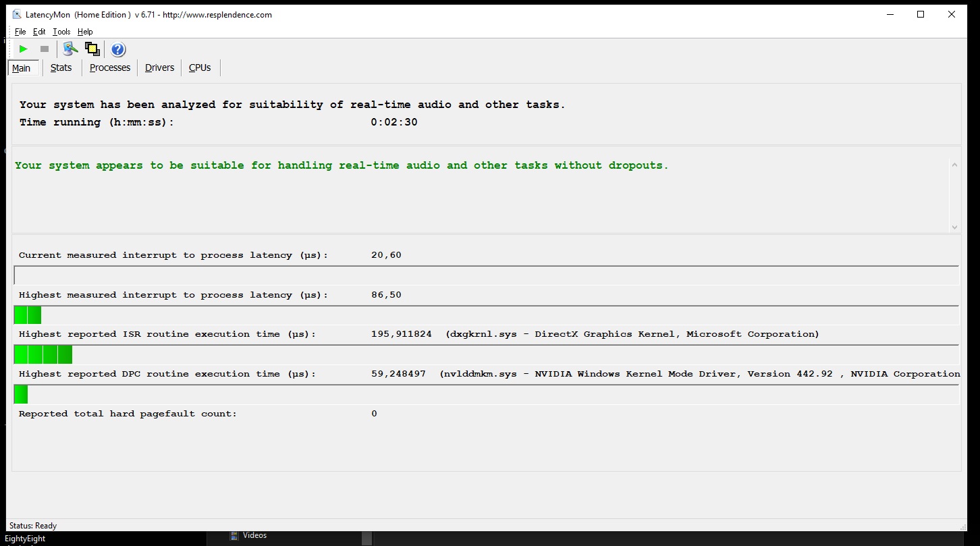Click the 'dxgkrnl.sys - DirectX Graphics Kernel' driver text
This screenshot has height=546, width=980.
pyautogui.click(x=632, y=334)
